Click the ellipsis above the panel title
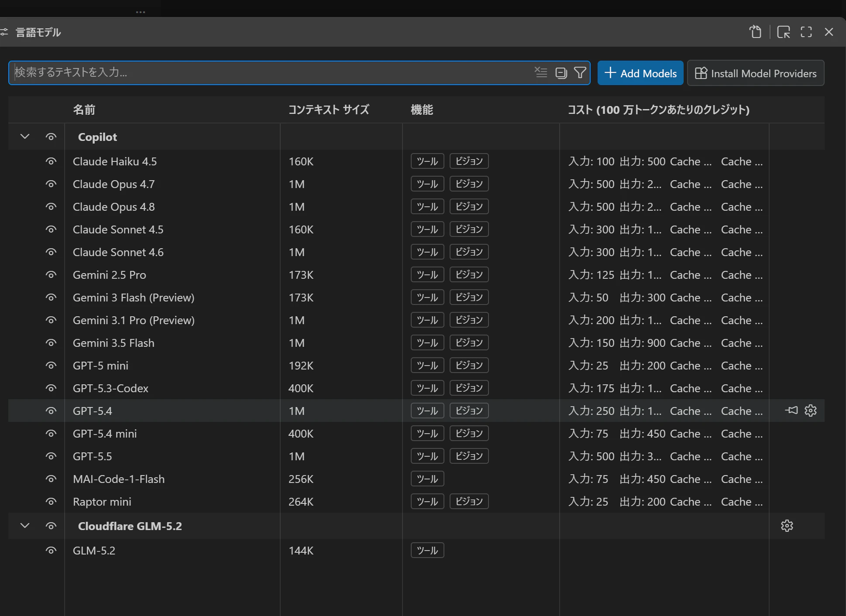This screenshot has width=846, height=616. click(140, 12)
